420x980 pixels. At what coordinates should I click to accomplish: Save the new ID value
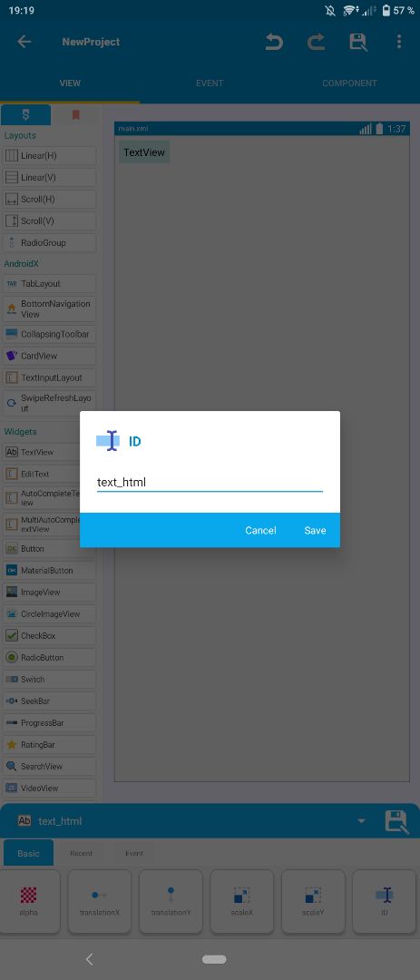[315, 530]
